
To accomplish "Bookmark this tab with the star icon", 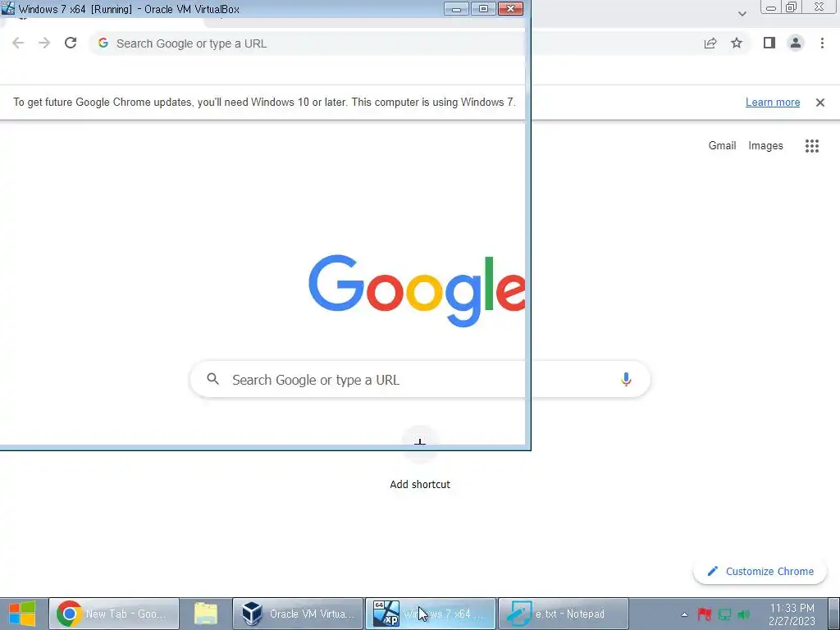I will 737,43.
